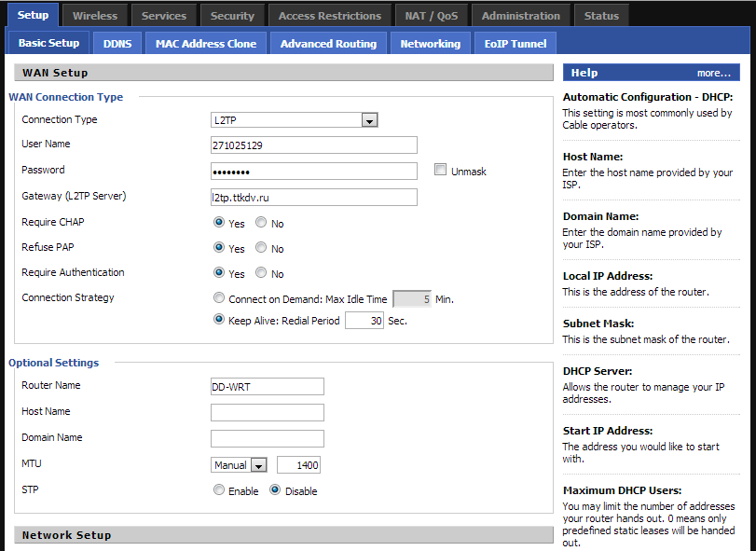756x551 pixels.
Task: Open the MTU mode dropdown
Action: [258, 465]
